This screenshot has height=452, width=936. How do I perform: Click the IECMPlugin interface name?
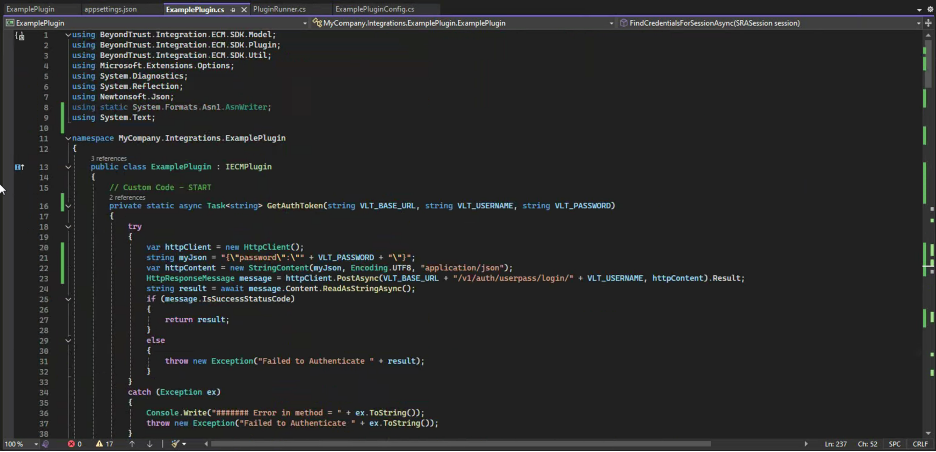pyautogui.click(x=248, y=167)
